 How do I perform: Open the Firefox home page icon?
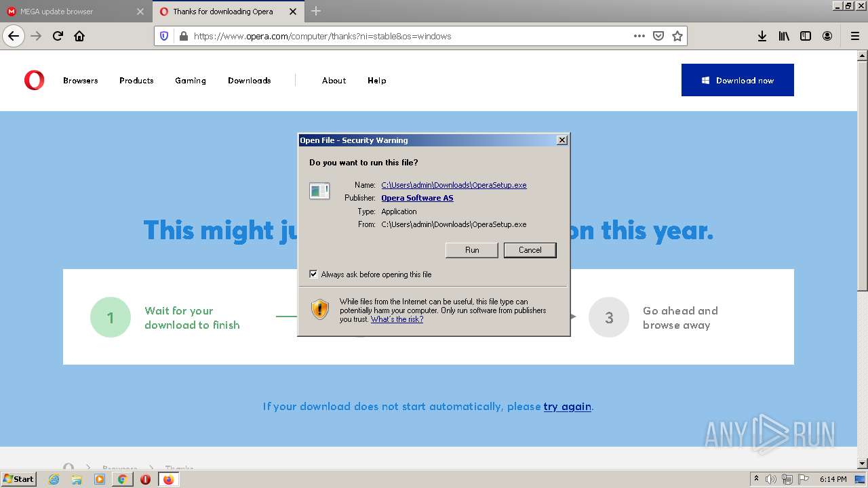click(x=79, y=36)
